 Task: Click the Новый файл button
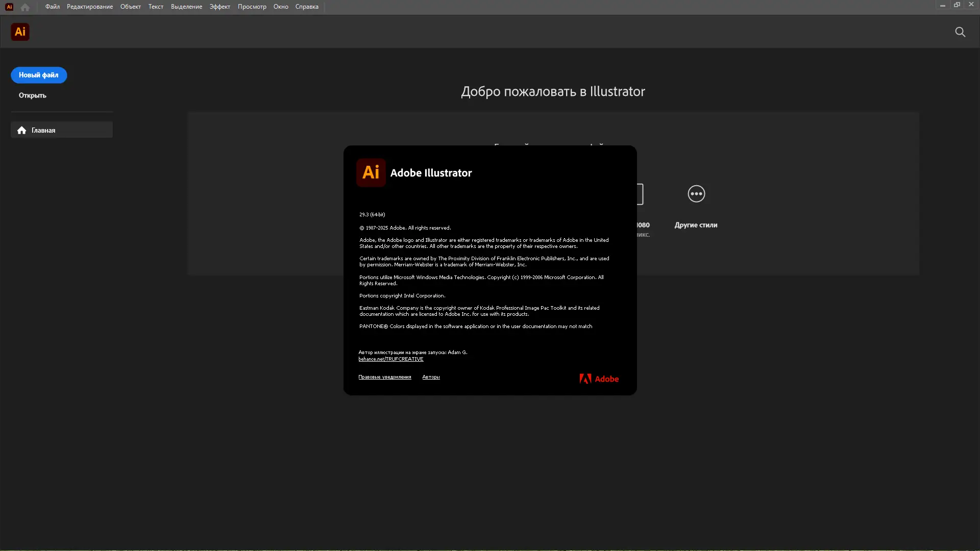pos(39,75)
